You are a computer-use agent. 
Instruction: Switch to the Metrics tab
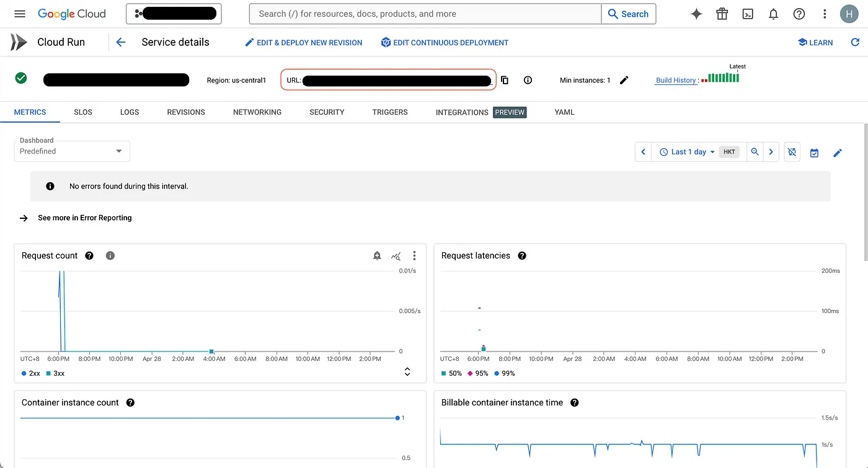30,112
